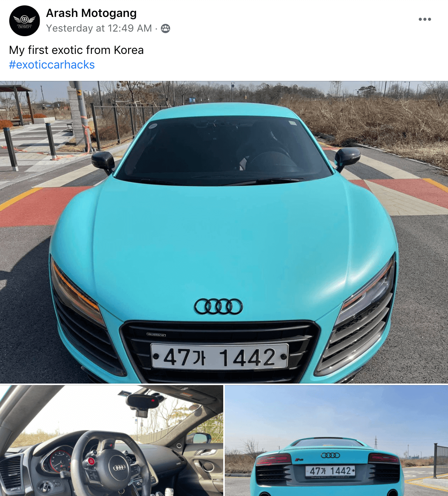Click the Motogang Design profile avatar
The height and width of the screenshot is (496, 448).
[x=25, y=21]
